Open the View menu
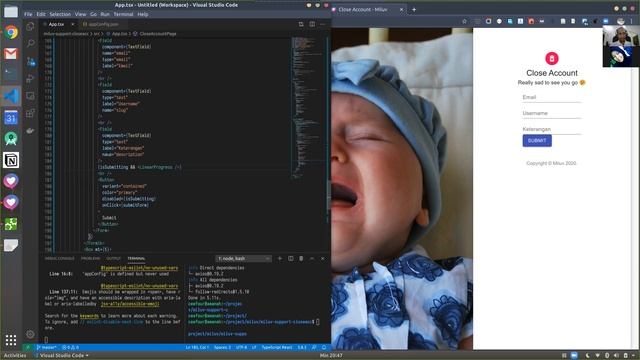The height and width of the screenshot is (360, 640). [80, 14]
